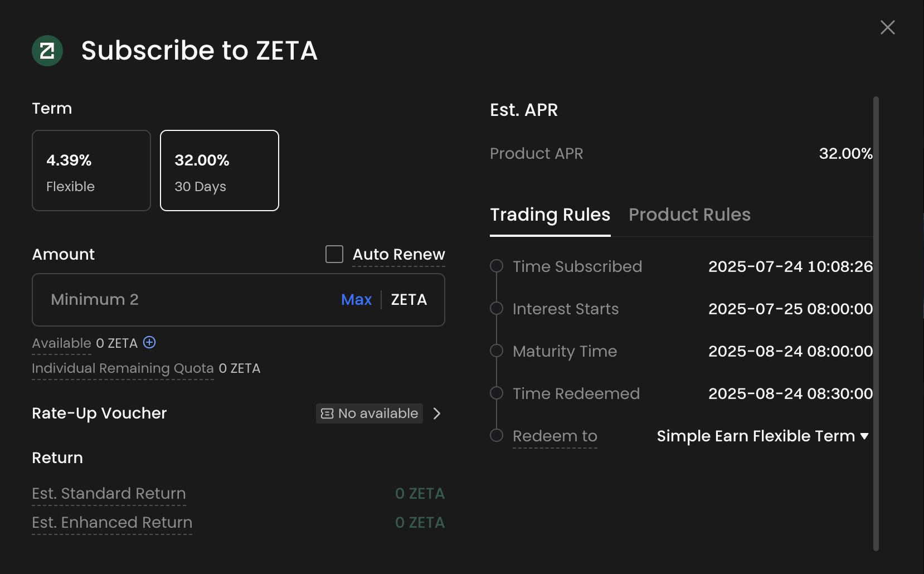Image resolution: width=924 pixels, height=574 pixels.
Task: Click the Est. Enhanced Return label
Action: (112, 523)
